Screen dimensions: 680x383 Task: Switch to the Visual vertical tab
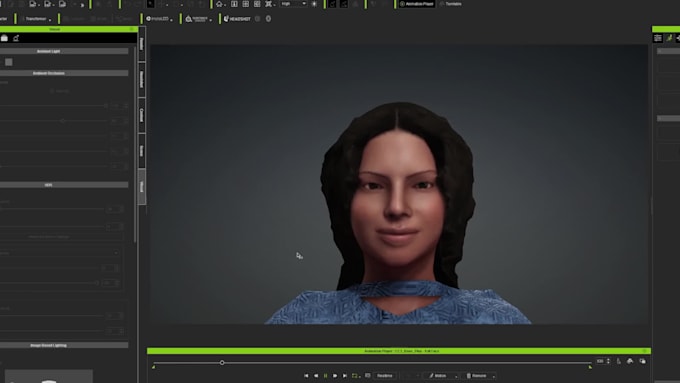[141, 187]
